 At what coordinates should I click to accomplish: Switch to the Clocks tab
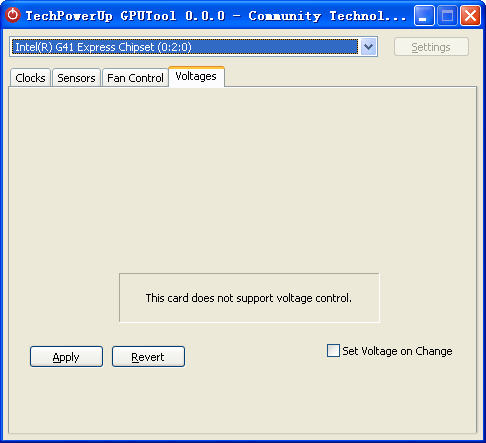tap(30, 78)
